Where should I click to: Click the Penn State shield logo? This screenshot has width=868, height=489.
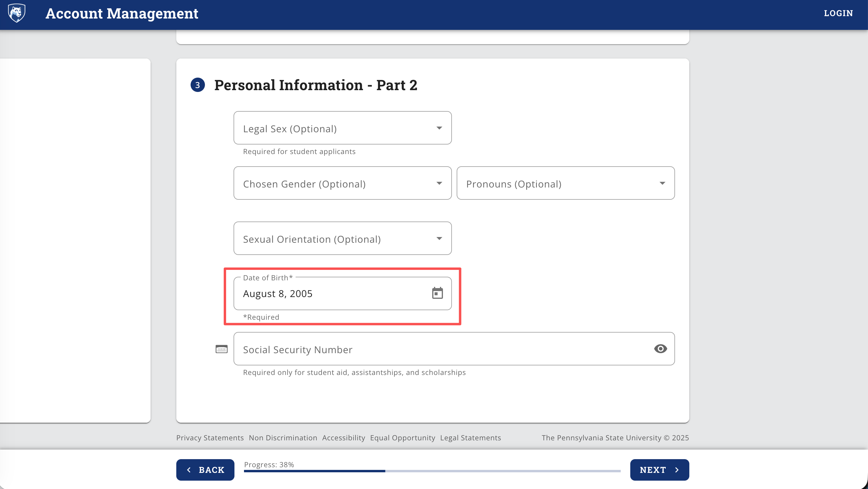tap(16, 13)
